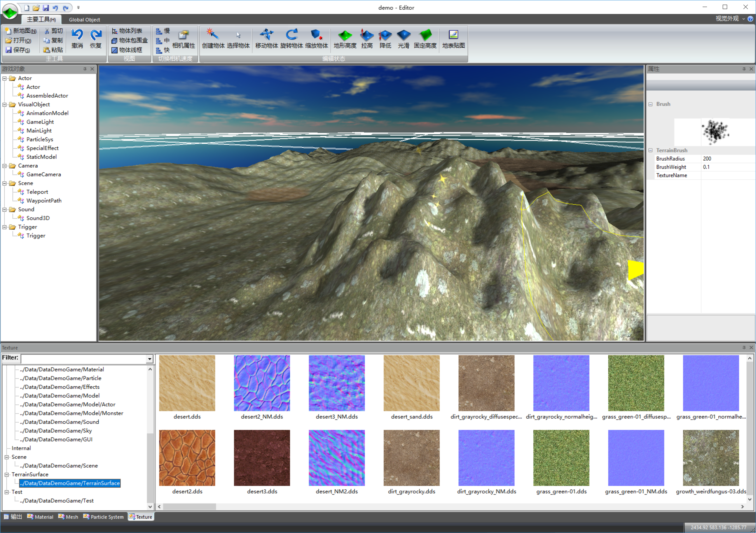Click the 恢复 redo button
This screenshot has width=756, height=533.
(95, 39)
